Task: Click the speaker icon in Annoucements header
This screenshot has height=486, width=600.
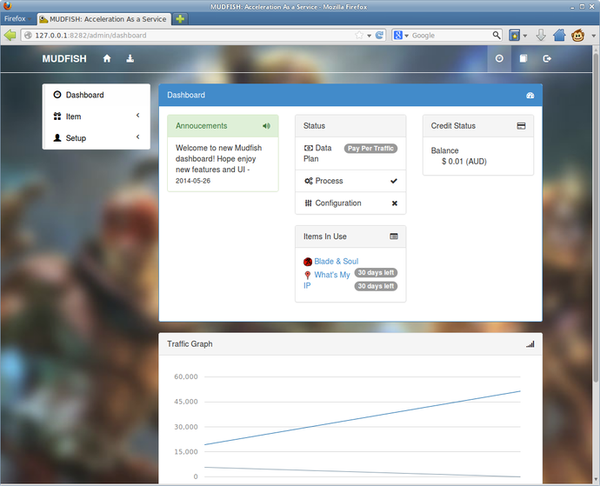Action: pyautogui.click(x=266, y=126)
